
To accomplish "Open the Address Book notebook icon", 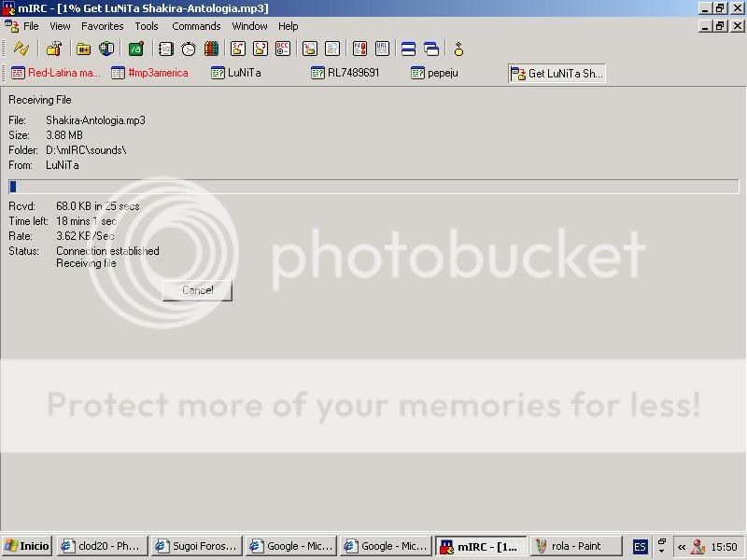I will [166, 49].
